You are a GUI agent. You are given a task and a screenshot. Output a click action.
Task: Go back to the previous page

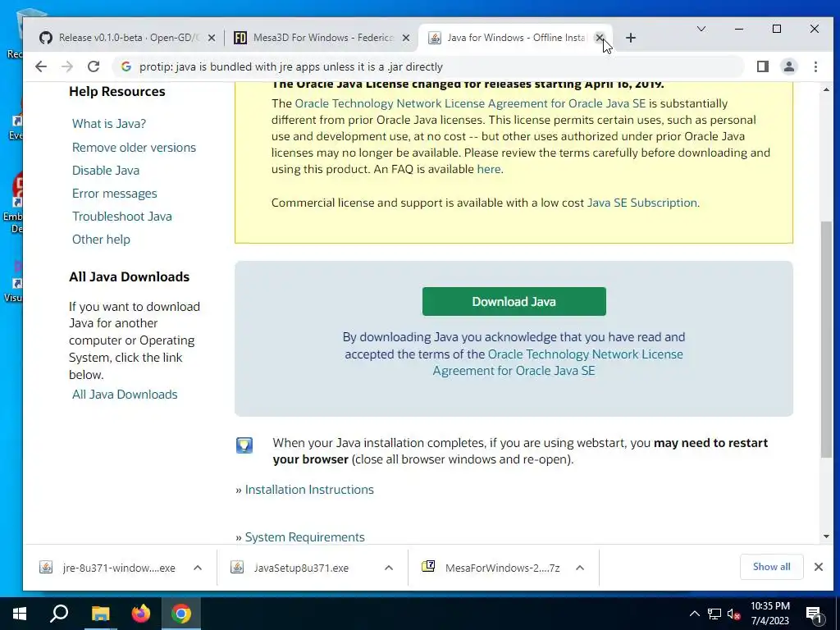pyautogui.click(x=41, y=66)
